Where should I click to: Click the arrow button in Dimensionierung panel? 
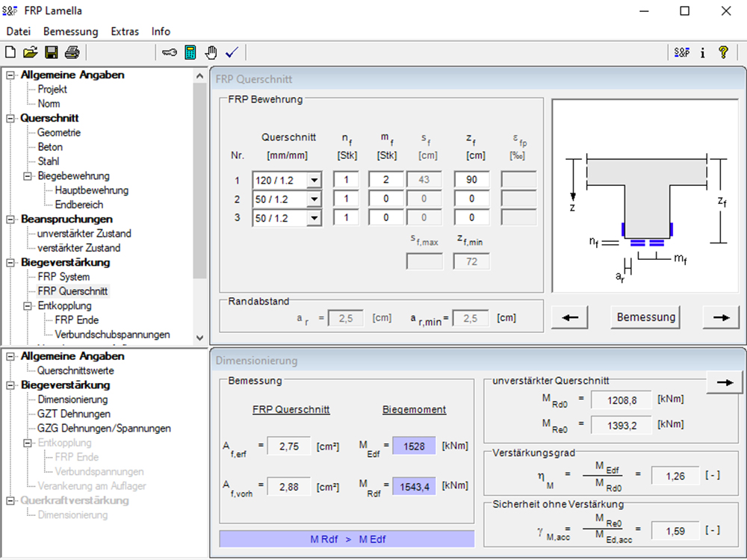click(725, 382)
